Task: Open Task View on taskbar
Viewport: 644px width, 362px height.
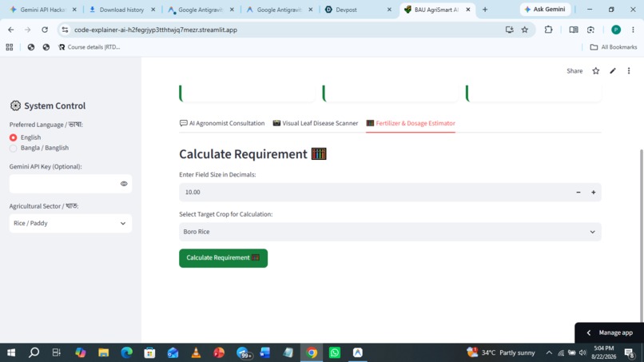Action: tap(57, 352)
